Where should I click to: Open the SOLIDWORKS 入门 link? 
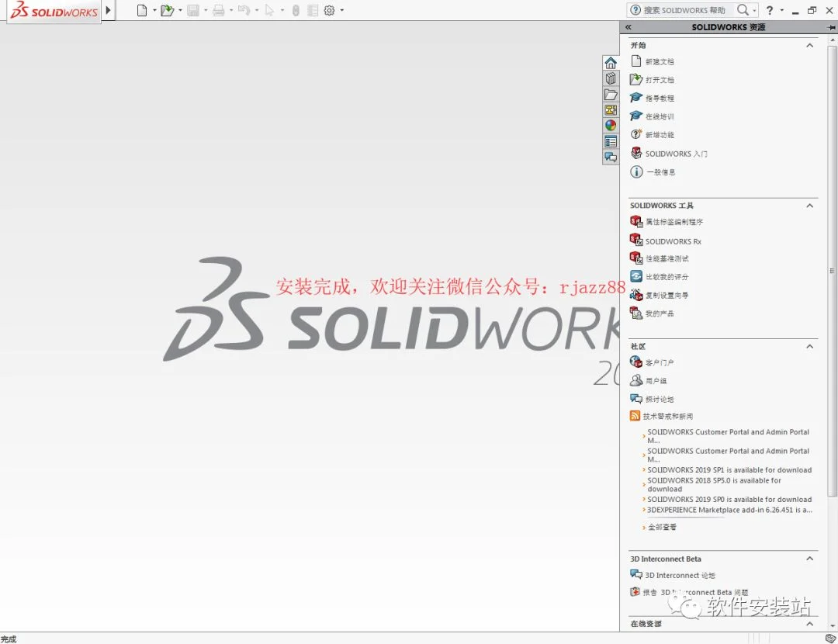point(676,154)
